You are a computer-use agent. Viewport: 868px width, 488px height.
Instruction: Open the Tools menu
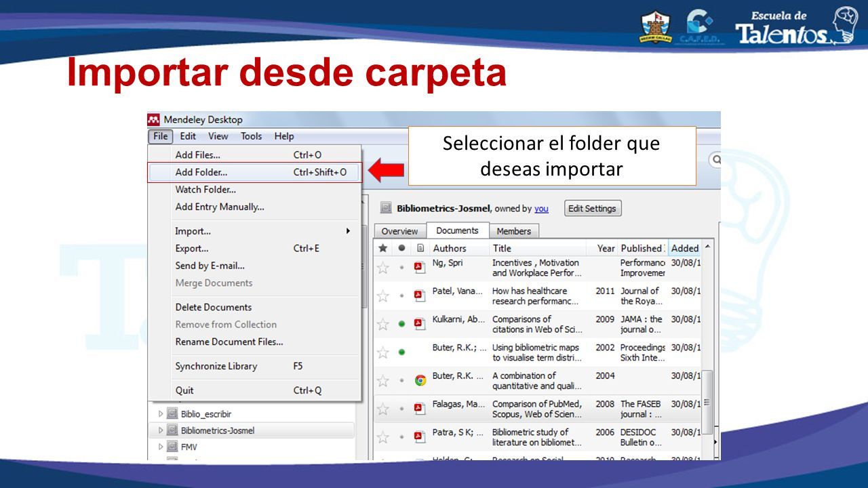tap(251, 136)
